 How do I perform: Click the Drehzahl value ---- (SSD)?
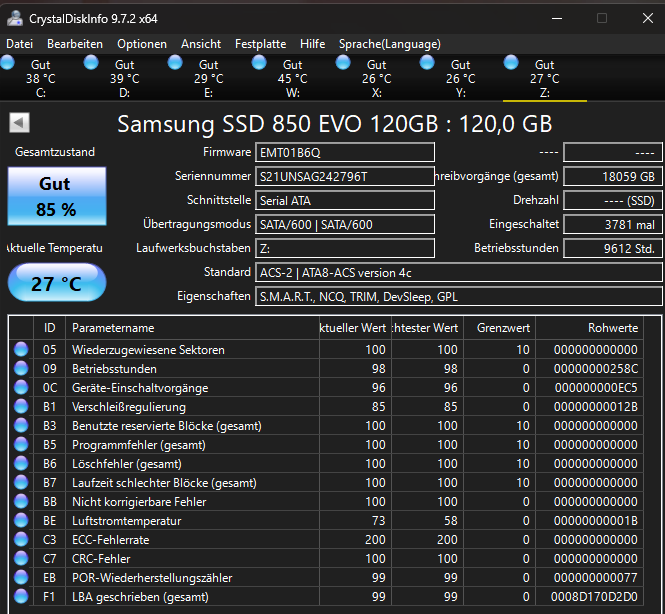tap(612, 200)
